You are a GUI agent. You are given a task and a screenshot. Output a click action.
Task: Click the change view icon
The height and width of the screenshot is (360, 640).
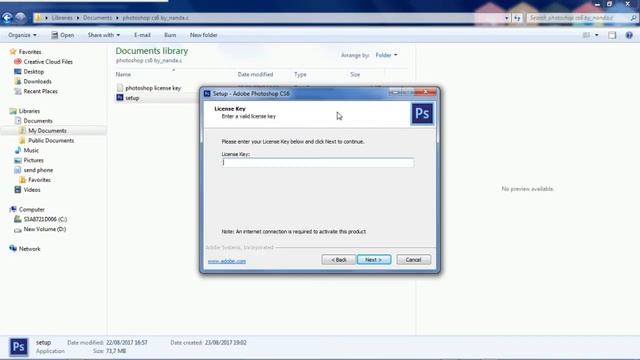586,35
